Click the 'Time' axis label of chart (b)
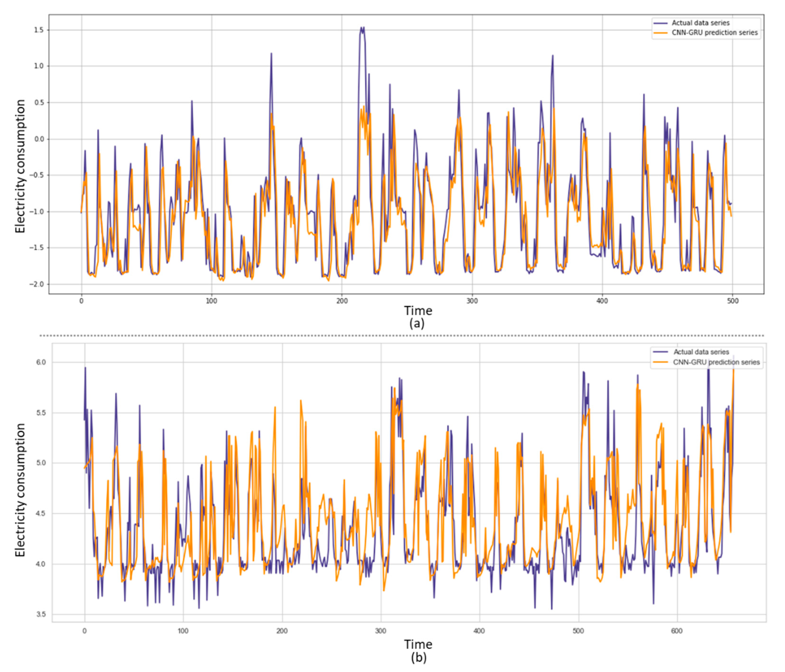Viewport: 785px width, 672px height. point(418,644)
